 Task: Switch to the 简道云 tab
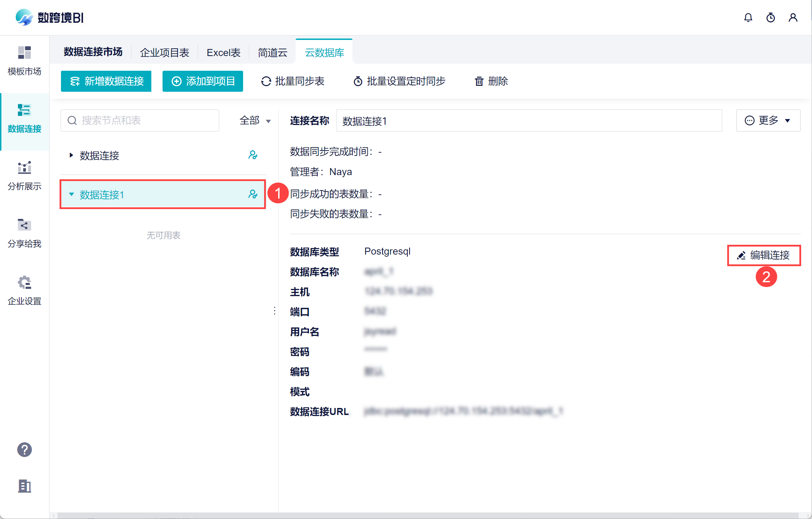coord(273,53)
